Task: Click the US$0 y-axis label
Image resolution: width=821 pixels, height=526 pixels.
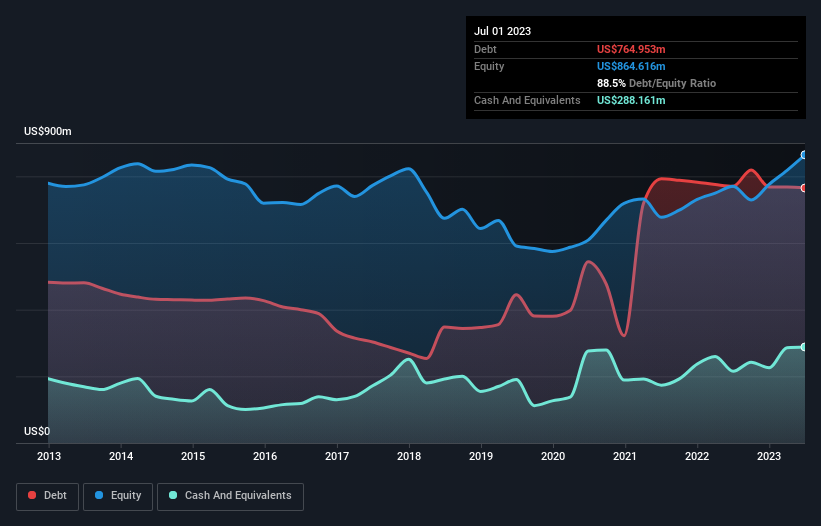Action: click(x=36, y=432)
